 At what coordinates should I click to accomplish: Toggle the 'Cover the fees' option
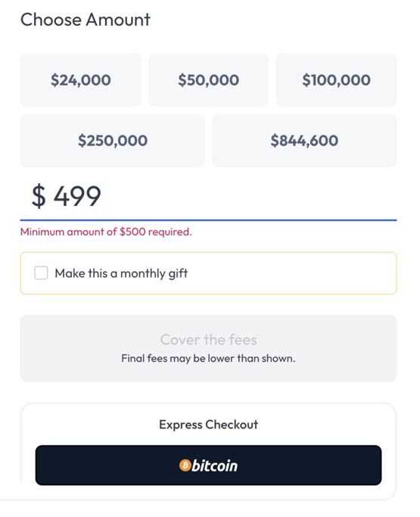(x=208, y=348)
